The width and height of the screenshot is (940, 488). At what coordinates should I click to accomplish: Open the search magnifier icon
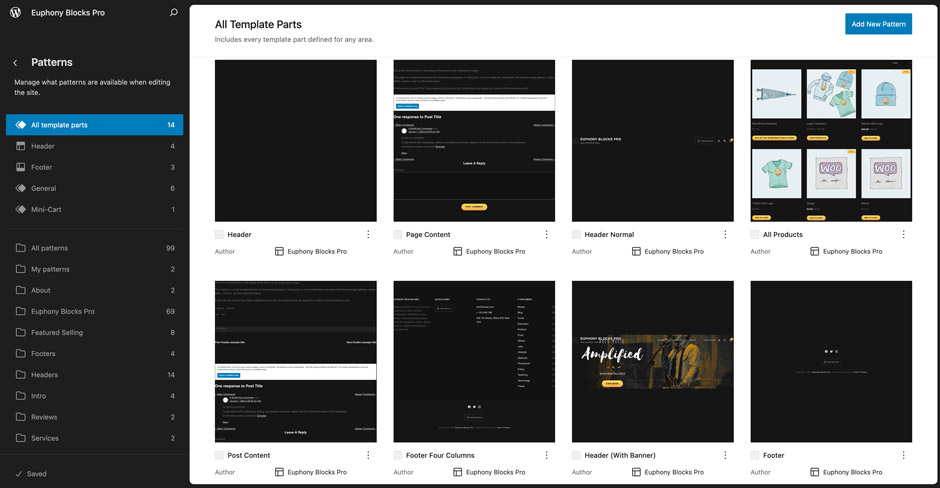[174, 13]
